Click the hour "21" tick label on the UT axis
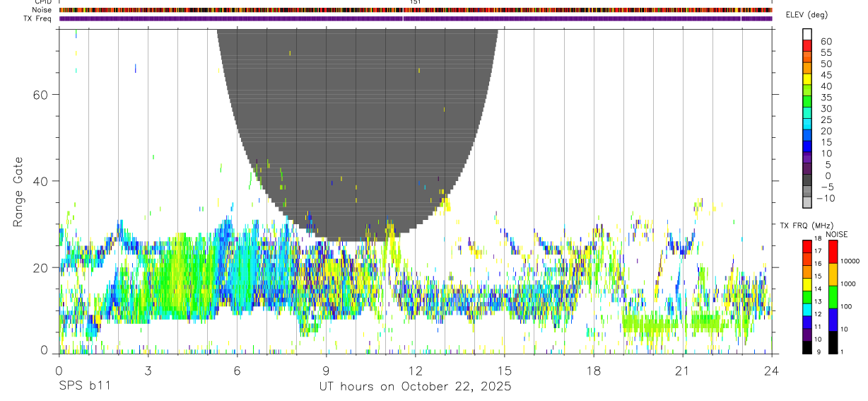868x401 pixels. coord(682,371)
